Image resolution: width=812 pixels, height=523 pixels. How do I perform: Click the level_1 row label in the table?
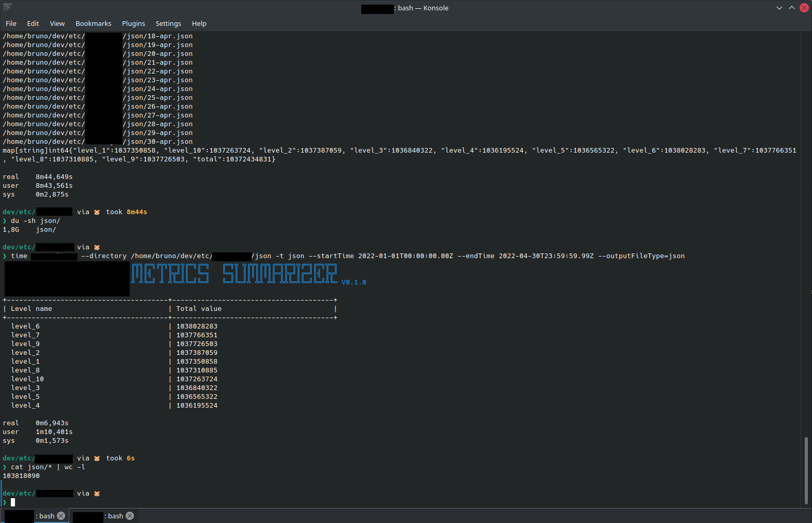pyautogui.click(x=25, y=362)
